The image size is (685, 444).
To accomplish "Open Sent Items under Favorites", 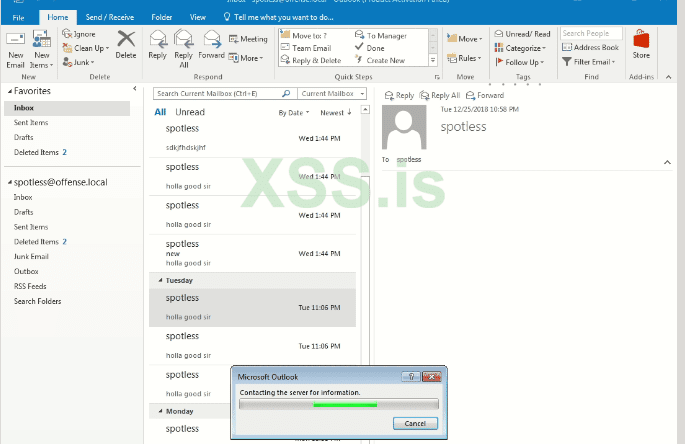I will (31, 123).
